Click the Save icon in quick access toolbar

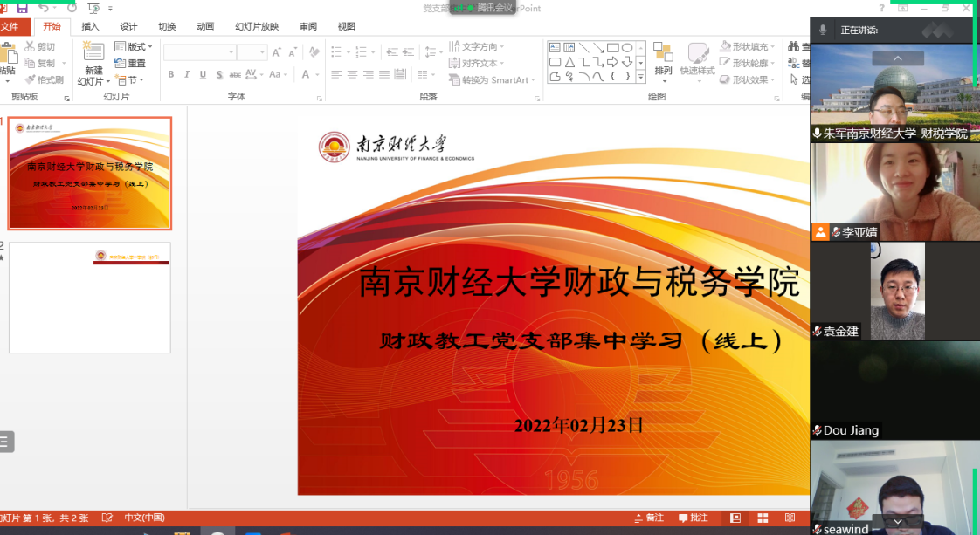23,8
